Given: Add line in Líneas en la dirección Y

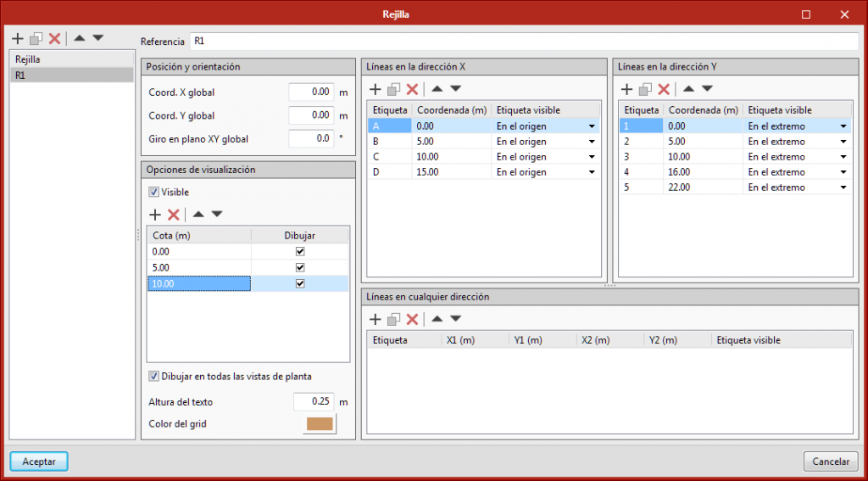Looking at the screenshot, I should tap(626, 89).
